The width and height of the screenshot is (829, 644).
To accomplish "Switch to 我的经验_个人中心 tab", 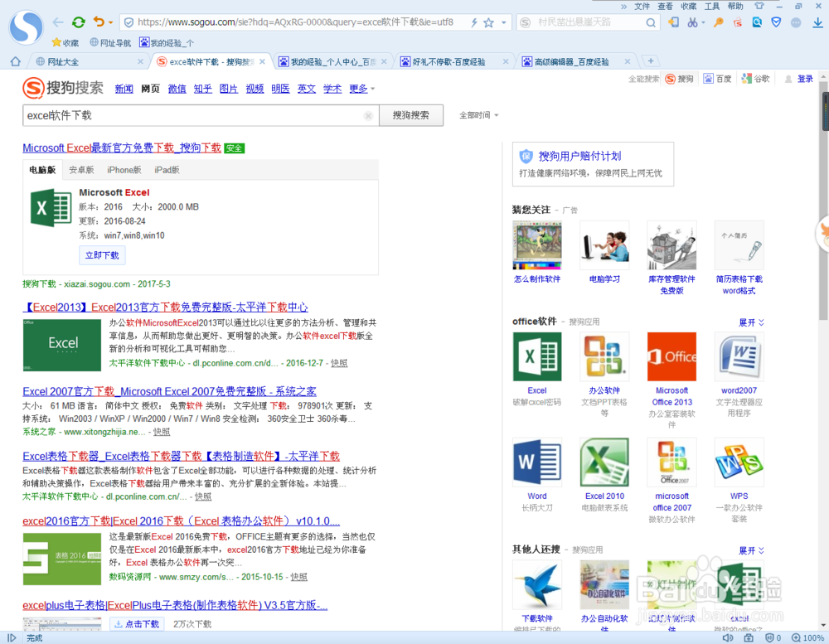I will 333,61.
